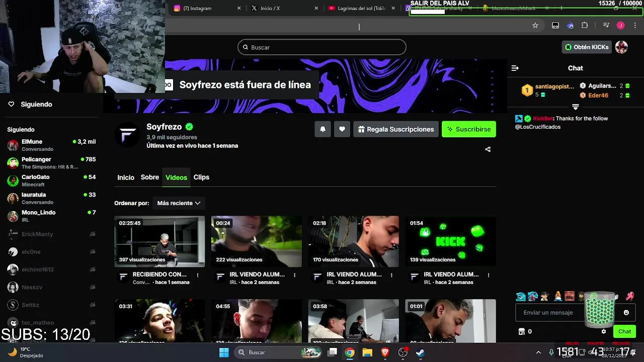
Task: Focus the Buscar search field
Action: click(x=322, y=47)
